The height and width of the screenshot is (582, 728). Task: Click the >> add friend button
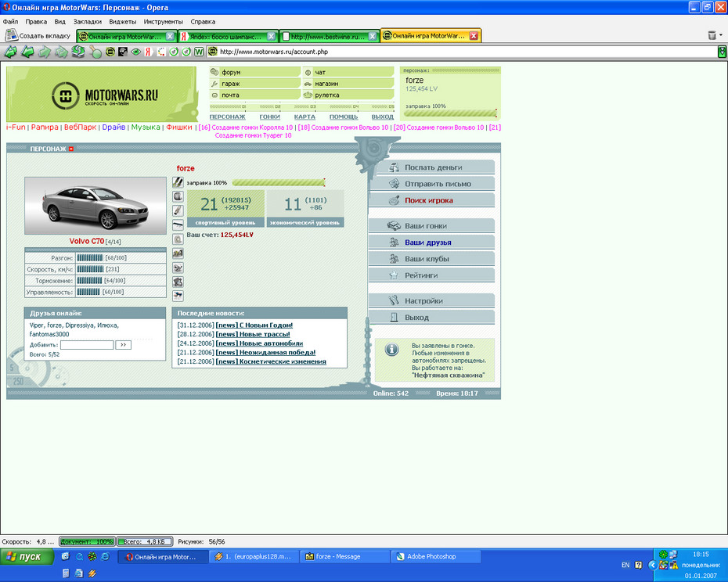123,344
